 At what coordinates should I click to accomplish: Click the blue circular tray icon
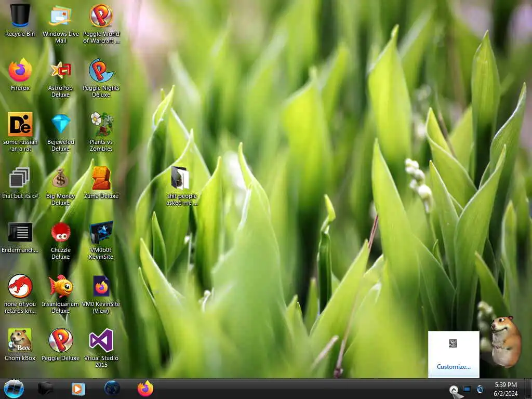[480, 389]
